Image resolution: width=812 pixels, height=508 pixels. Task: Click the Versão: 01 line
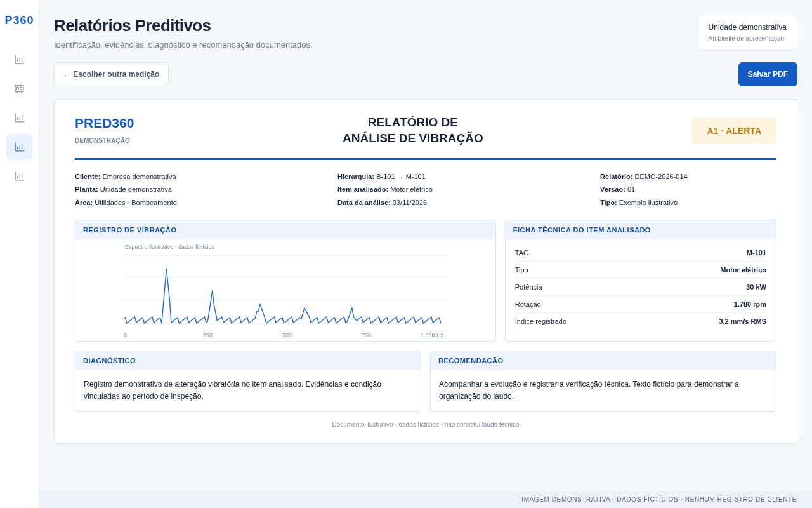[617, 189]
